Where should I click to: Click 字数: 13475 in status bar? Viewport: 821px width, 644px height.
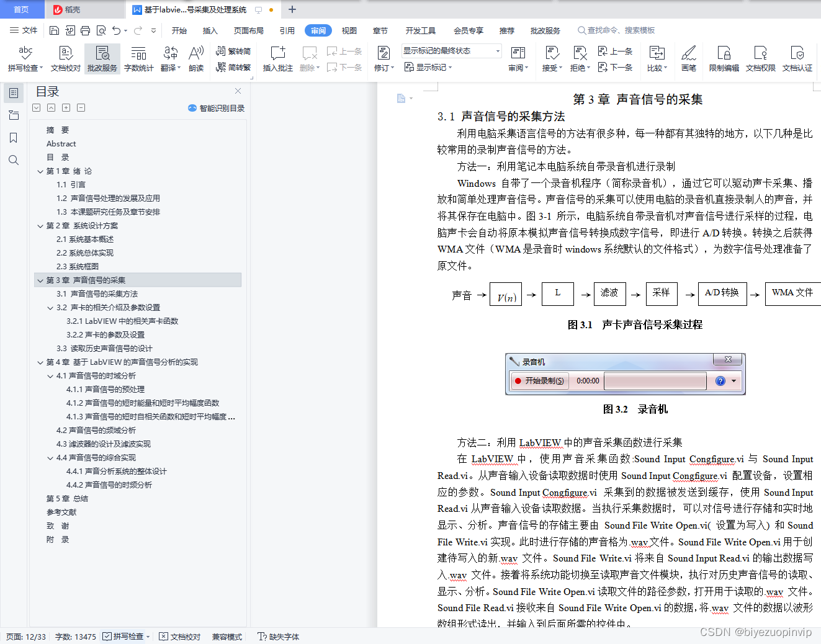point(76,637)
